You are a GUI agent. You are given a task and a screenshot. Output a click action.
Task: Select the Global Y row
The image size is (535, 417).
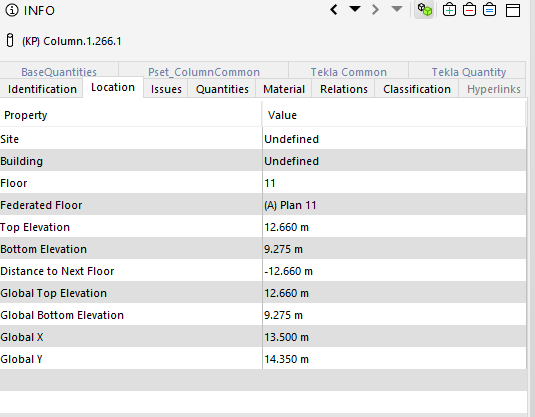pos(263,359)
